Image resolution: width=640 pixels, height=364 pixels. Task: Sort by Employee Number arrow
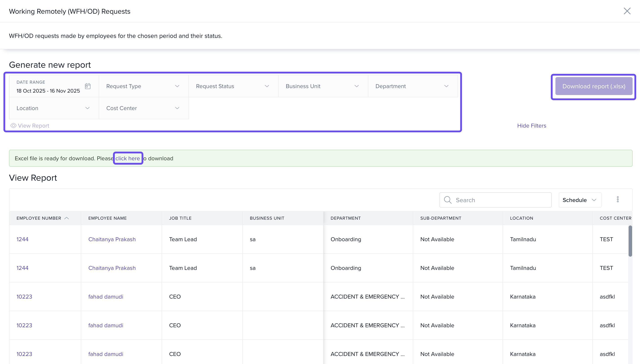(67, 218)
